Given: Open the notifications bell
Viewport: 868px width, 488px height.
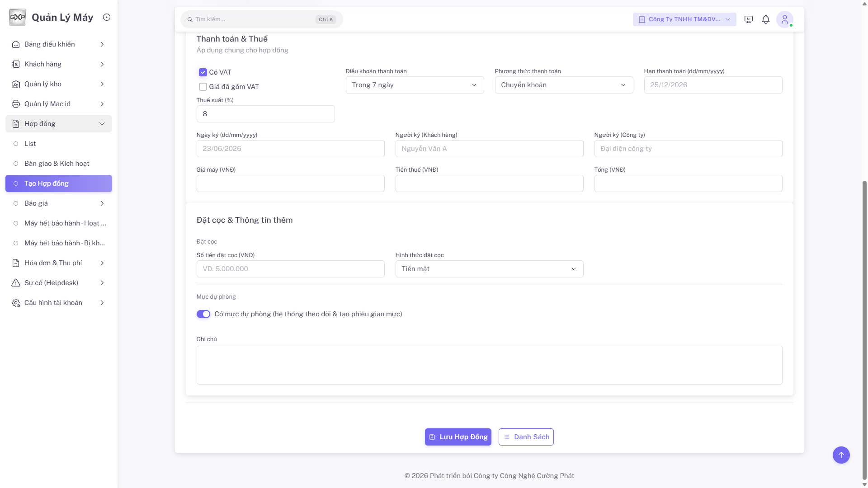Looking at the screenshot, I should 766,19.
